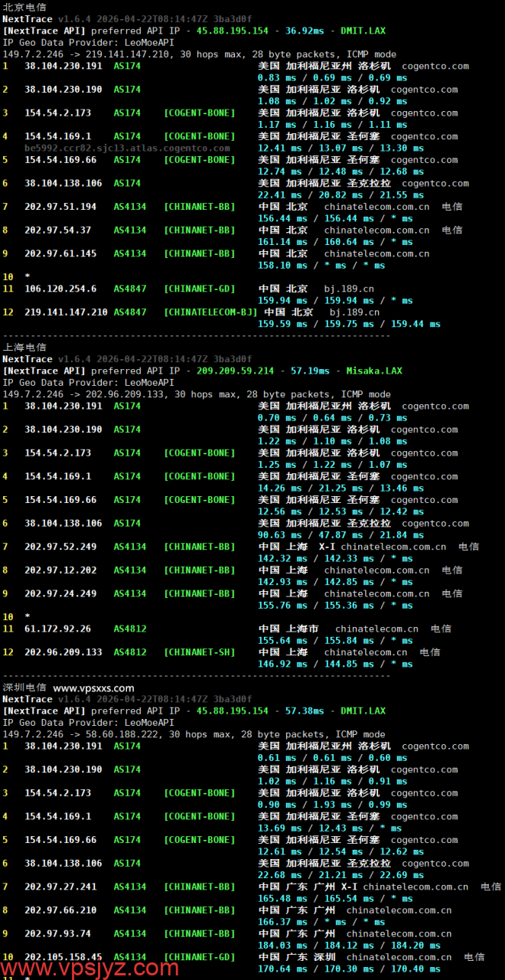Image resolution: width=505 pixels, height=980 pixels.
Task: Click the '[CHINATELECOM-BJ]' network tag
Action: tap(211, 312)
